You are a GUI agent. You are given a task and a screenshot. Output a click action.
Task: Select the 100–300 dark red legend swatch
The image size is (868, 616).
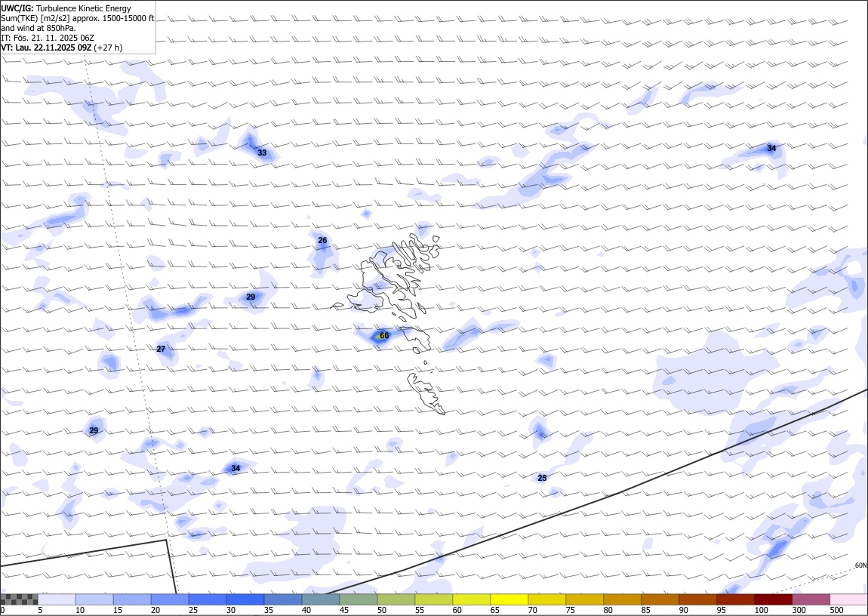[773, 599]
